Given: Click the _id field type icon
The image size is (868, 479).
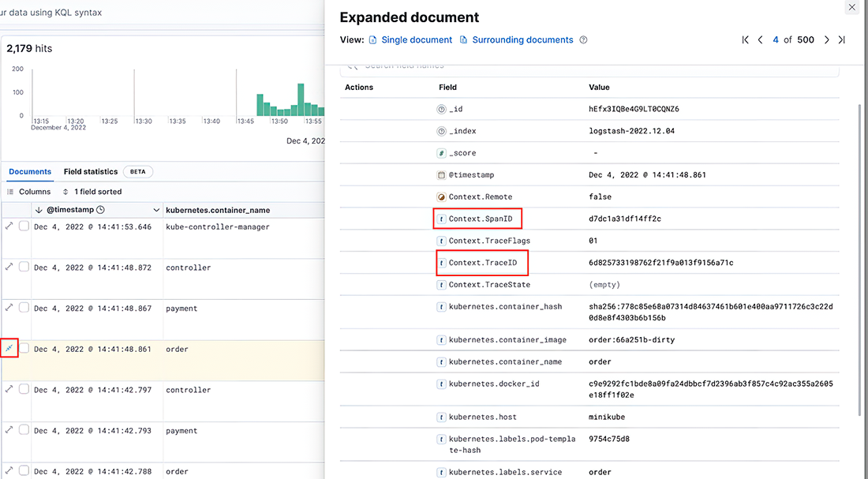Looking at the screenshot, I should [x=441, y=109].
